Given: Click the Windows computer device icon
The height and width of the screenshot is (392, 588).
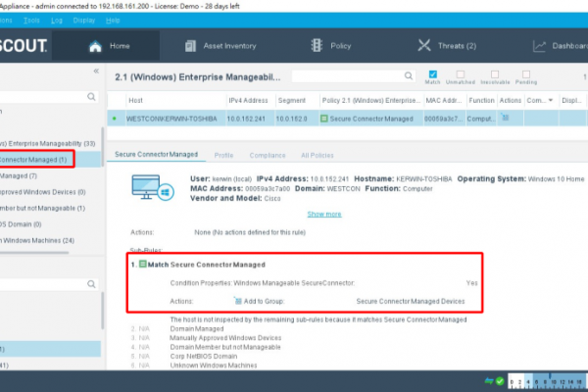Looking at the screenshot, I should (x=152, y=187).
